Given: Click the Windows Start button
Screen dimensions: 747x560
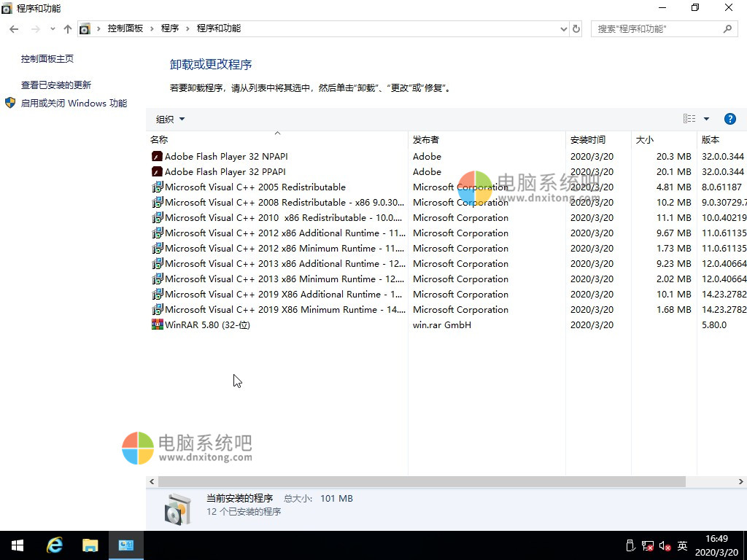Looking at the screenshot, I should [x=18, y=545].
